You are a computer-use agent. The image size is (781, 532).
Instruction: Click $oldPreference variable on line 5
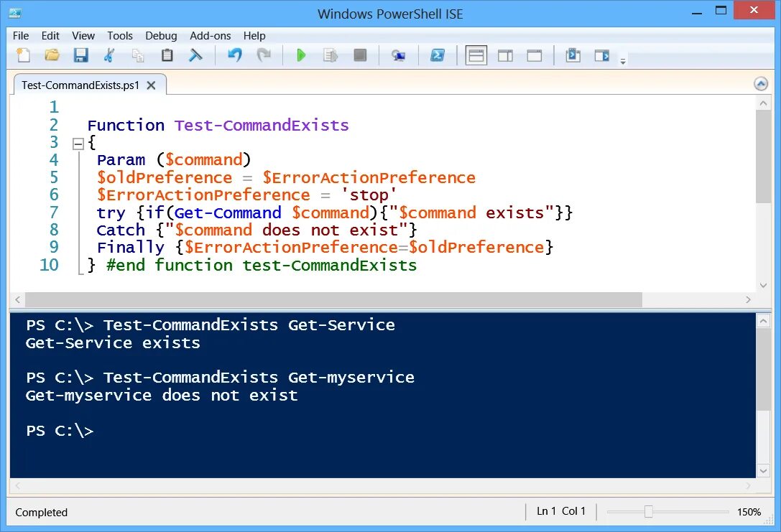tap(165, 177)
